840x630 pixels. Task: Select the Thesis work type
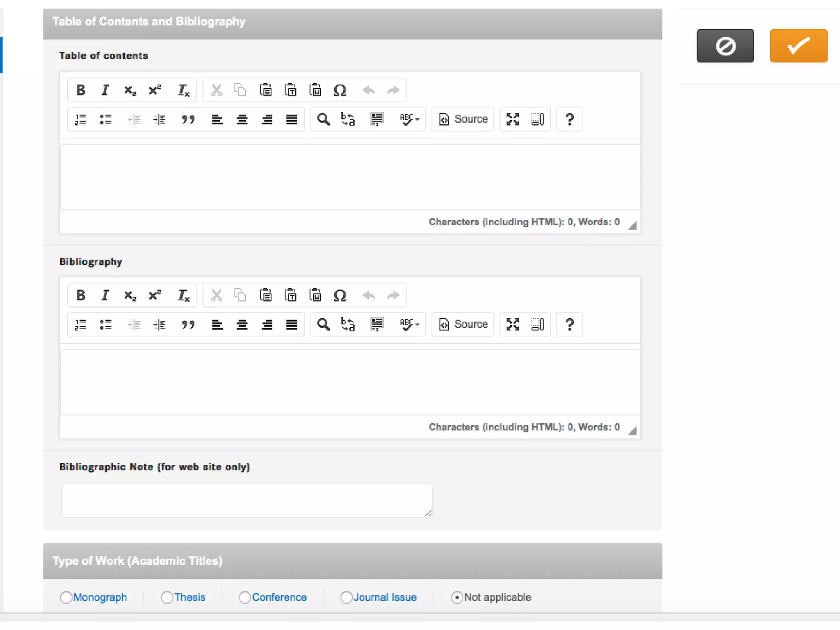click(x=167, y=597)
